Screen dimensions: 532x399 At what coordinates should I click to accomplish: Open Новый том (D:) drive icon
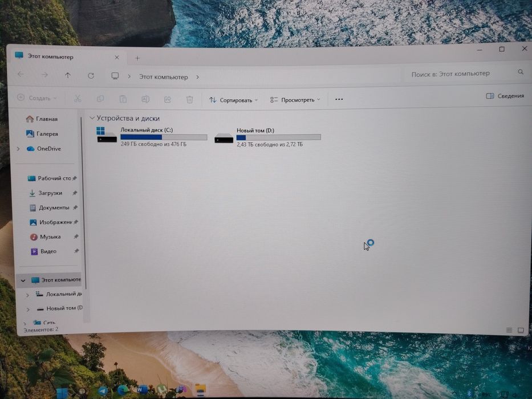tap(224, 138)
